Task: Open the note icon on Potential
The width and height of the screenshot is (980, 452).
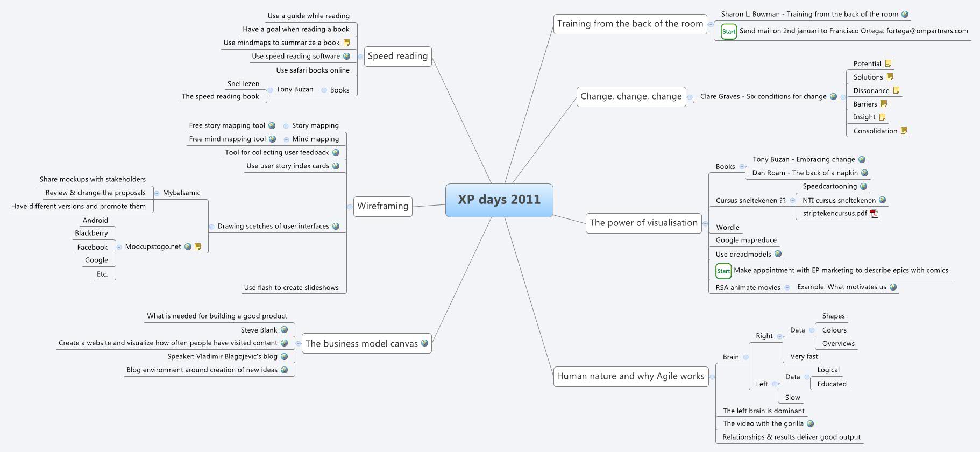Action: [x=888, y=63]
